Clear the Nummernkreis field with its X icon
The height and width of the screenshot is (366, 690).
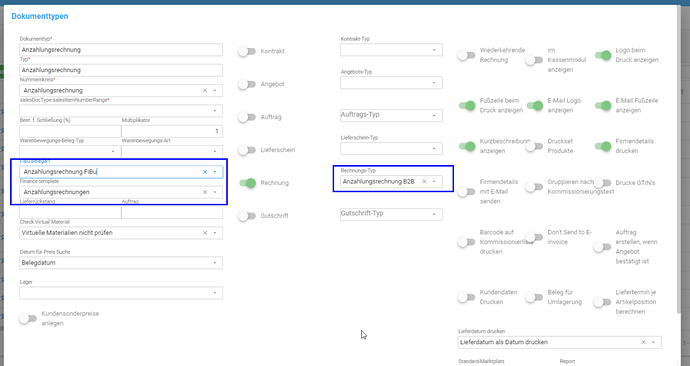coord(205,90)
